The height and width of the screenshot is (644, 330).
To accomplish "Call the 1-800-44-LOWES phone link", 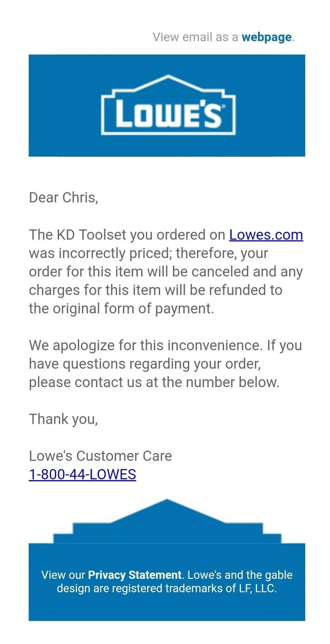I will [82, 475].
